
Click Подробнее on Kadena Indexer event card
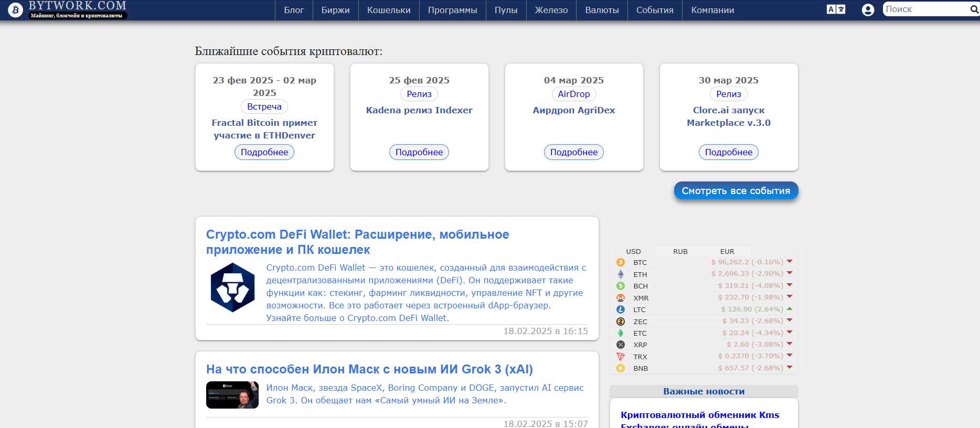click(419, 152)
